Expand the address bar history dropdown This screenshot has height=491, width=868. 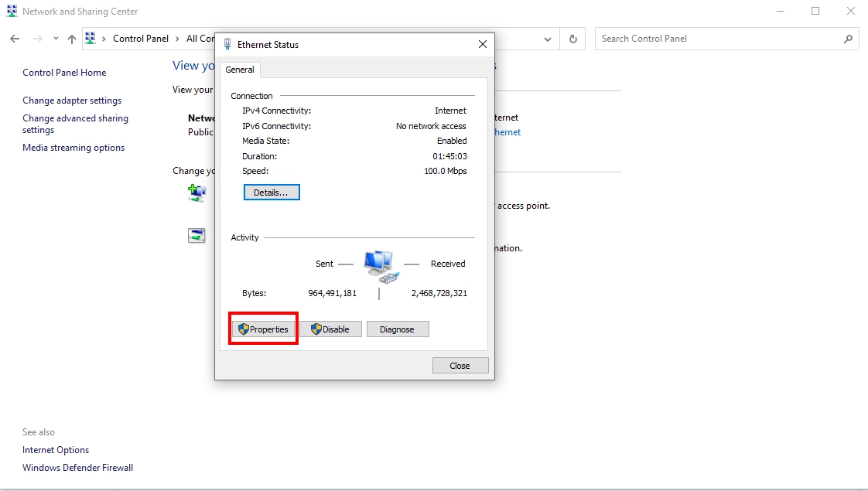pyautogui.click(x=548, y=39)
